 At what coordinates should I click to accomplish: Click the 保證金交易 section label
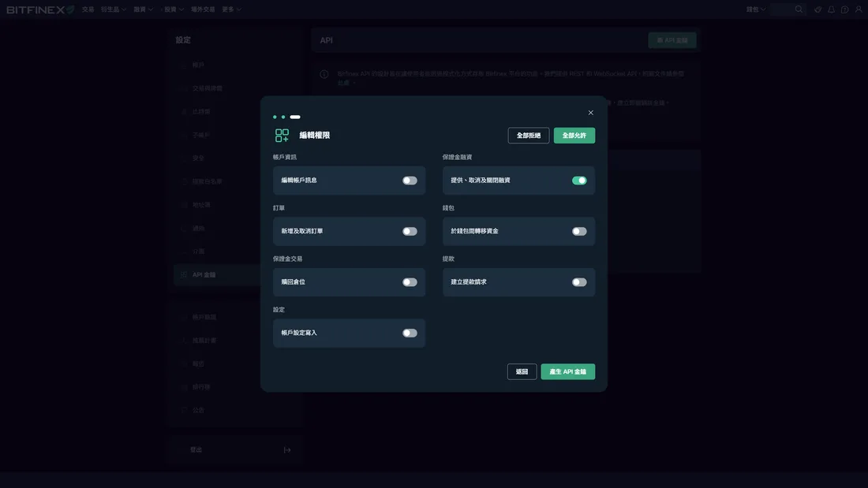coord(287,259)
